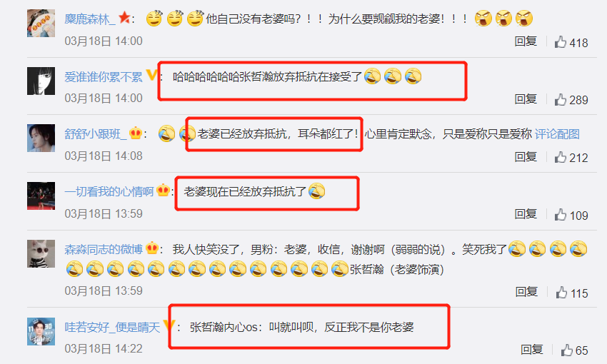
Task: Open avatar of 爱谁谁你累不累
Action: [41, 81]
